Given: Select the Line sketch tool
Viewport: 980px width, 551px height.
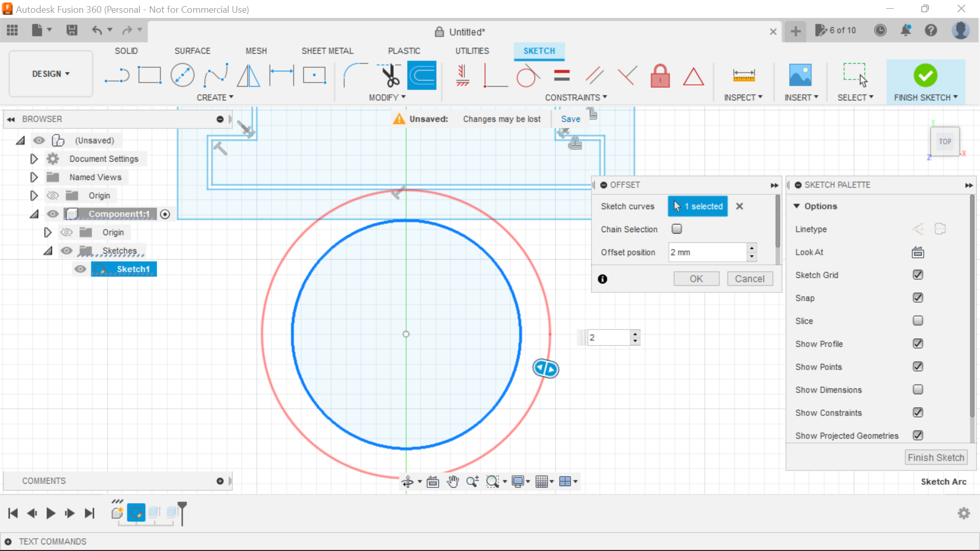Looking at the screenshot, I should click(117, 75).
